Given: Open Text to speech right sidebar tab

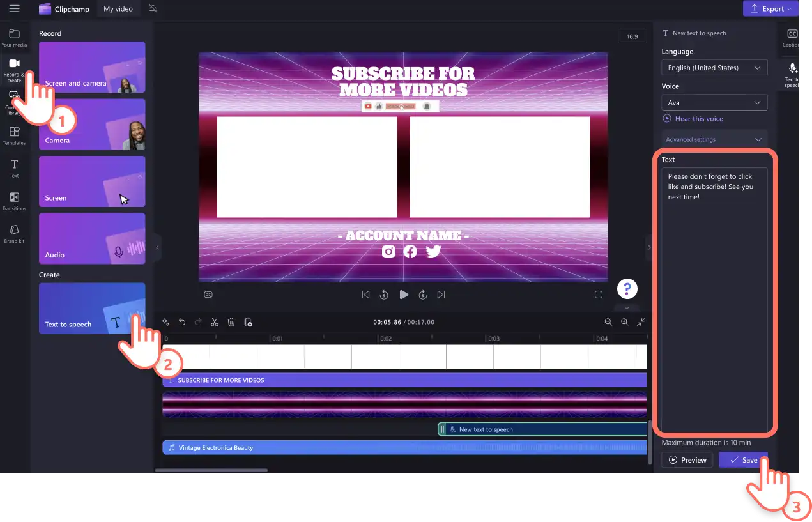Looking at the screenshot, I should [792, 74].
